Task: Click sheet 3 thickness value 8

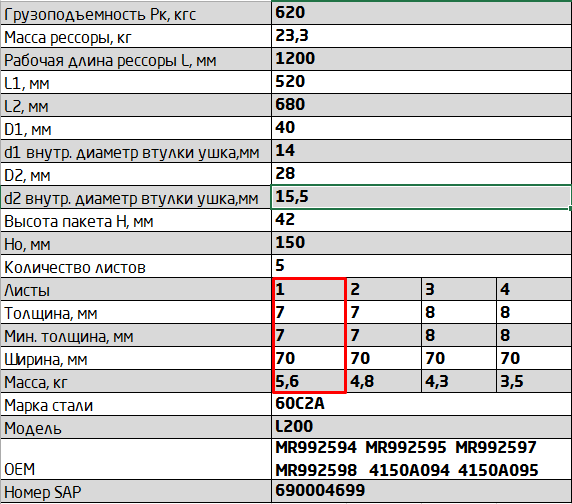Action: (459, 312)
